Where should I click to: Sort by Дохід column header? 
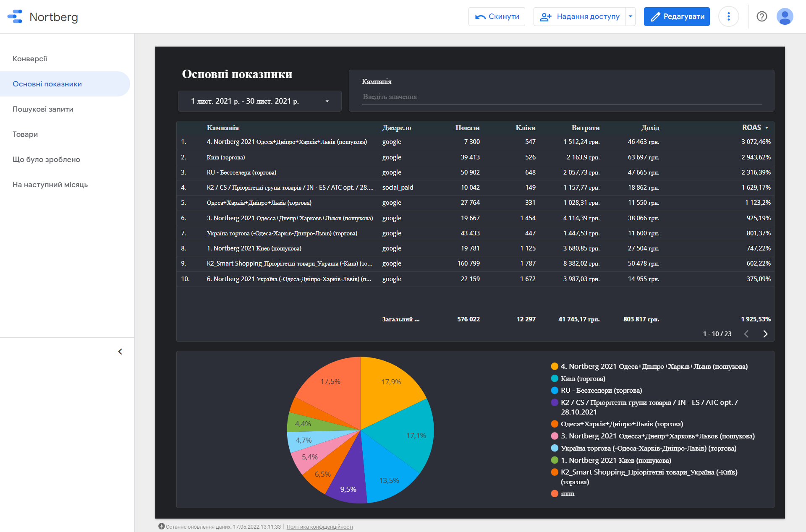(650, 128)
